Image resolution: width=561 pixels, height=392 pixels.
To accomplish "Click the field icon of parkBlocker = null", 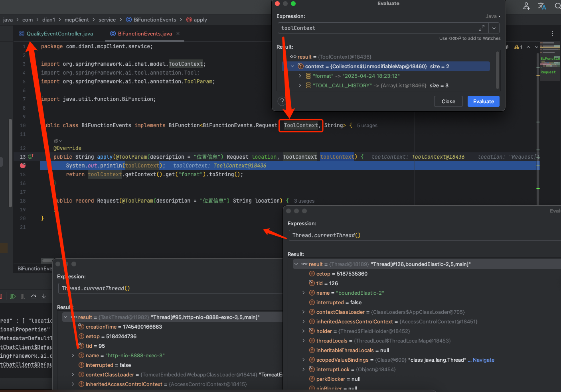I will 312,379.
